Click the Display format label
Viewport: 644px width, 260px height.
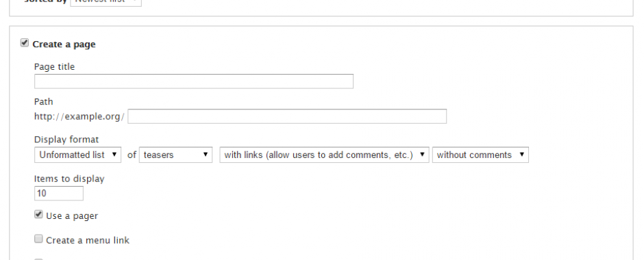tap(66, 140)
